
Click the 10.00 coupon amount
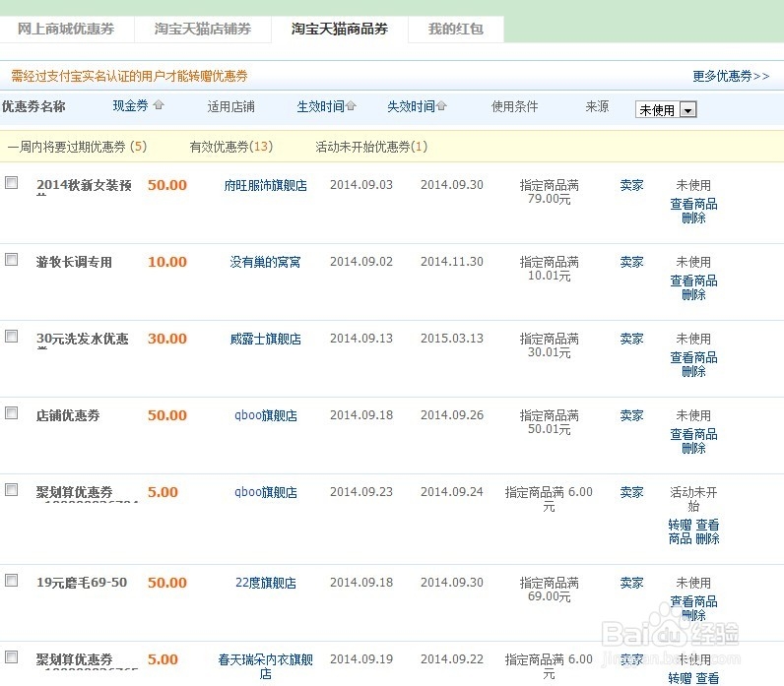pos(167,262)
